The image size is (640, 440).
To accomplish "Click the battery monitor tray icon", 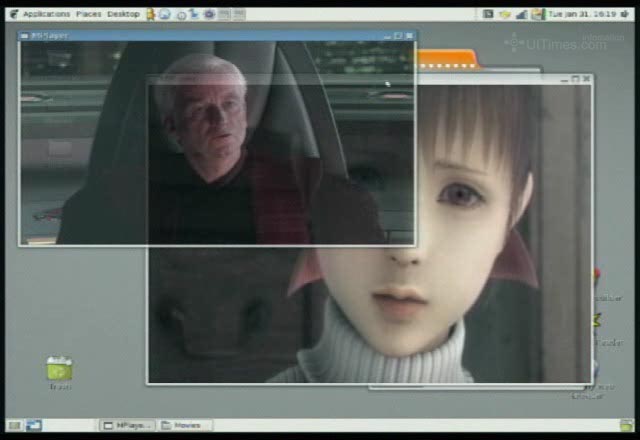I will pyautogui.click(x=538, y=14).
